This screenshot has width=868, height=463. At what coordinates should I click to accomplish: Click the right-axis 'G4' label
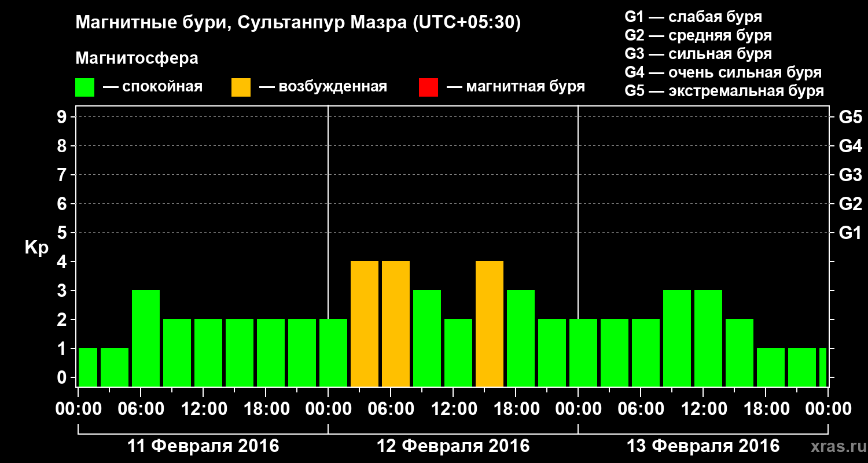coord(850,146)
